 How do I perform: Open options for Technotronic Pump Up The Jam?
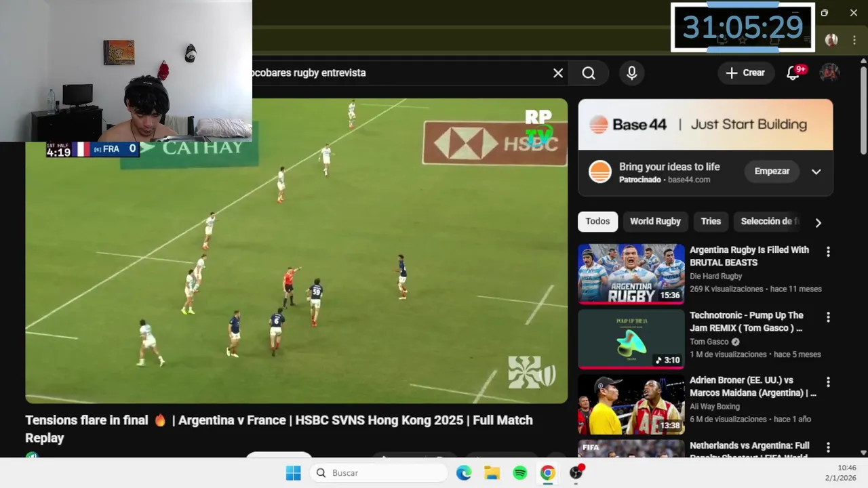(x=828, y=317)
